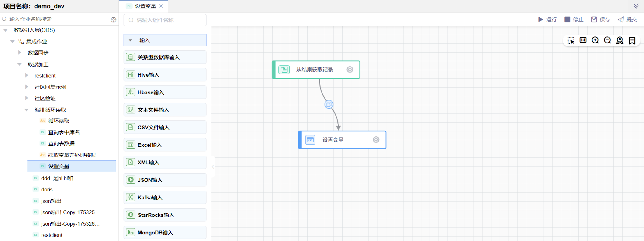Click the zoom in canvas icon
Screen dimensions: 644x241
595,40
